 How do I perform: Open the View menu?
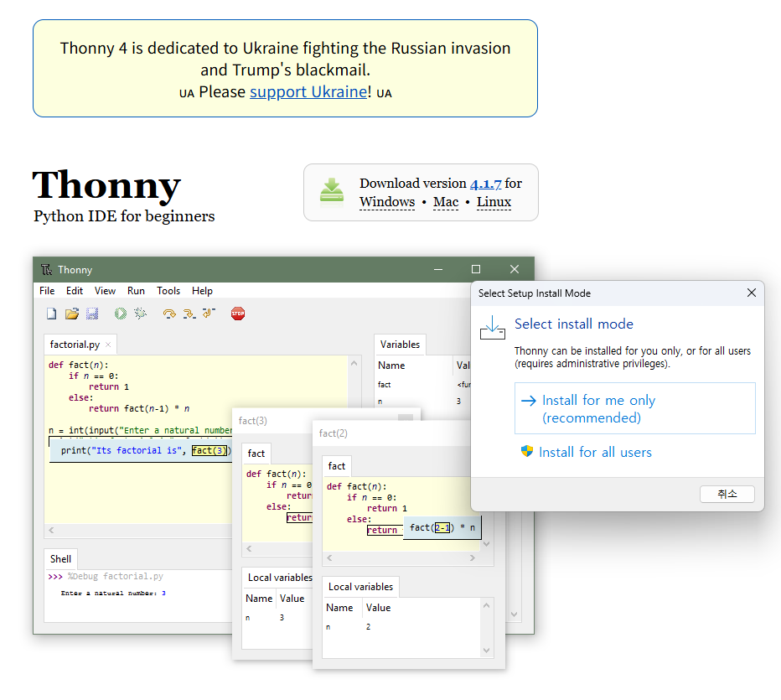[105, 291]
